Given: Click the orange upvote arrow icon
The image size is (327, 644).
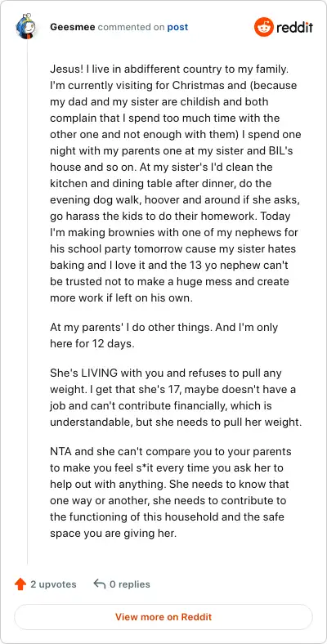Looking at the screenshot, I should point(20,584).
